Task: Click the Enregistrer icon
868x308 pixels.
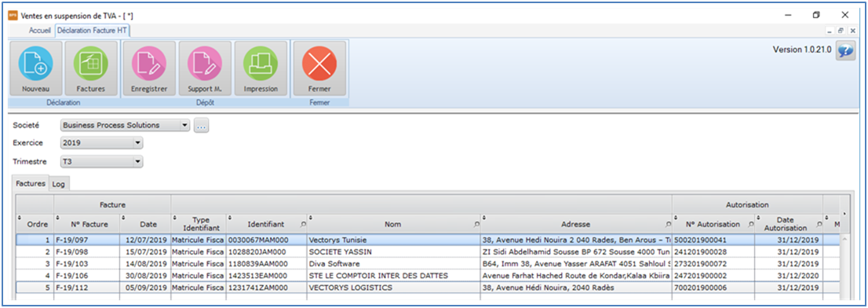Action: pos(149,69)
